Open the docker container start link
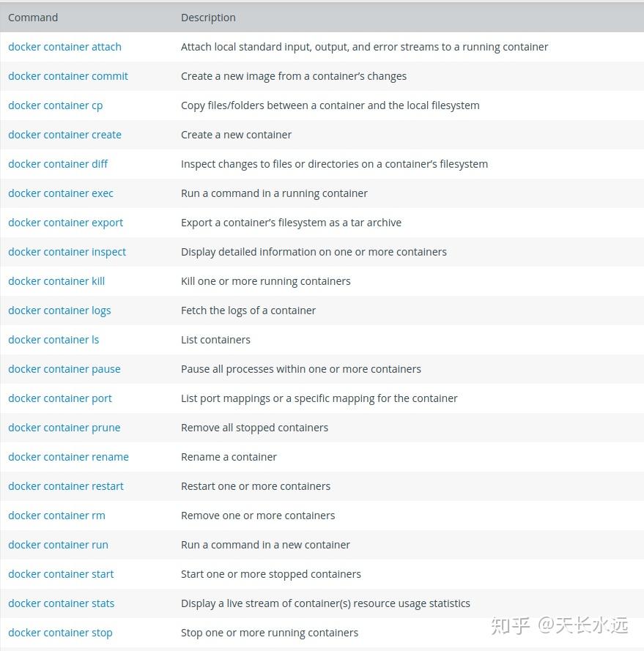 pos(61,574)
